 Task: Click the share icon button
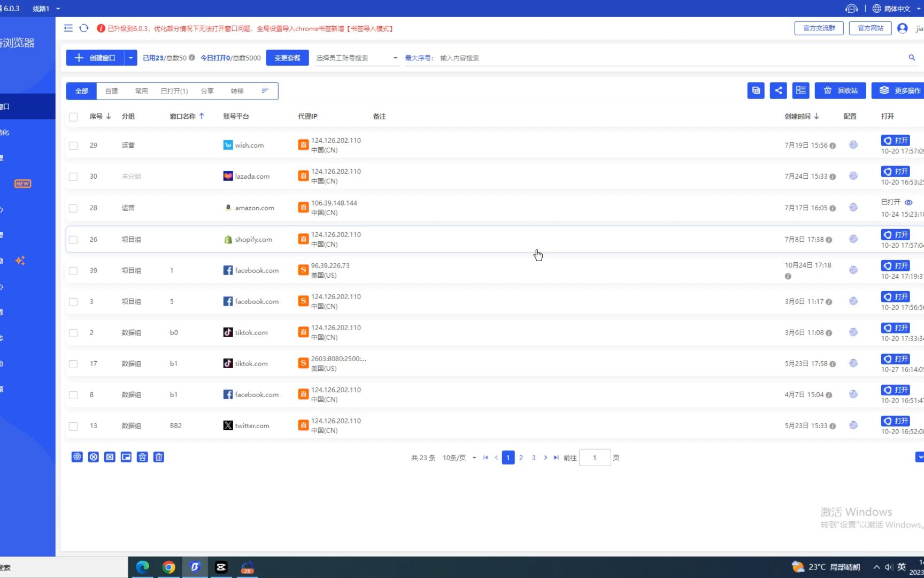coord(778,90)
